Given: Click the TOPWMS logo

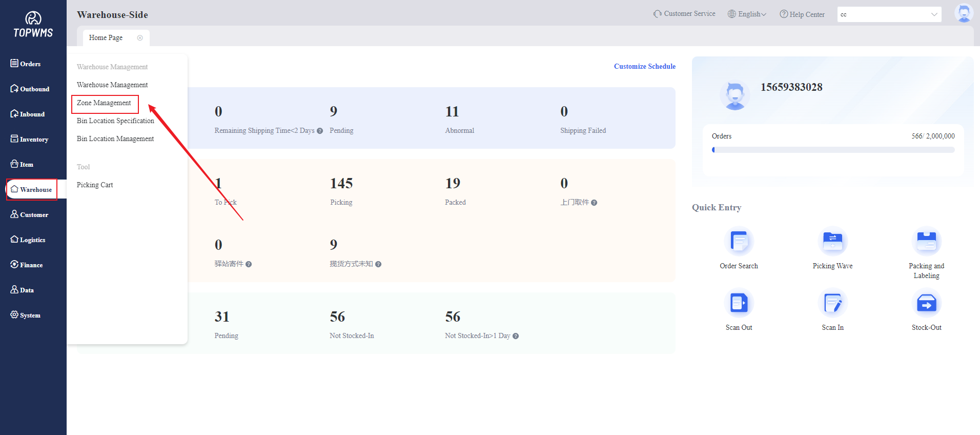Looking at the screenshot, I should 33,25.
